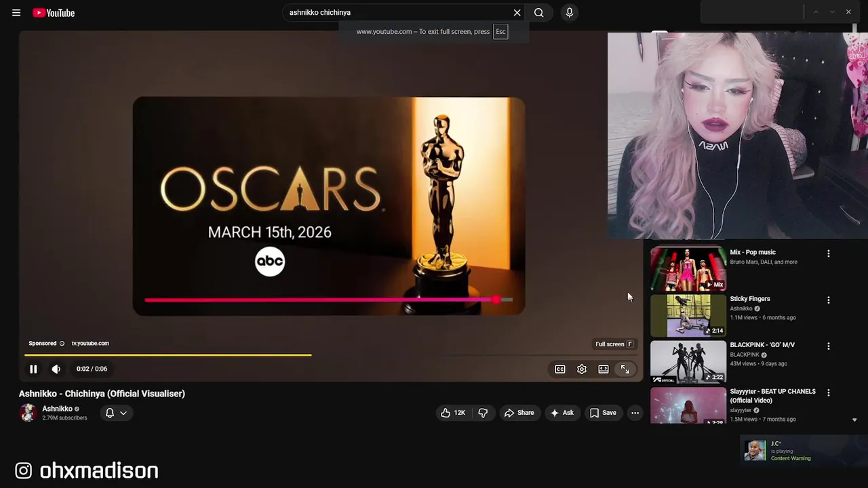Open the player settings gear
This screenshot has height=488, width=868.
click(582, 369)
